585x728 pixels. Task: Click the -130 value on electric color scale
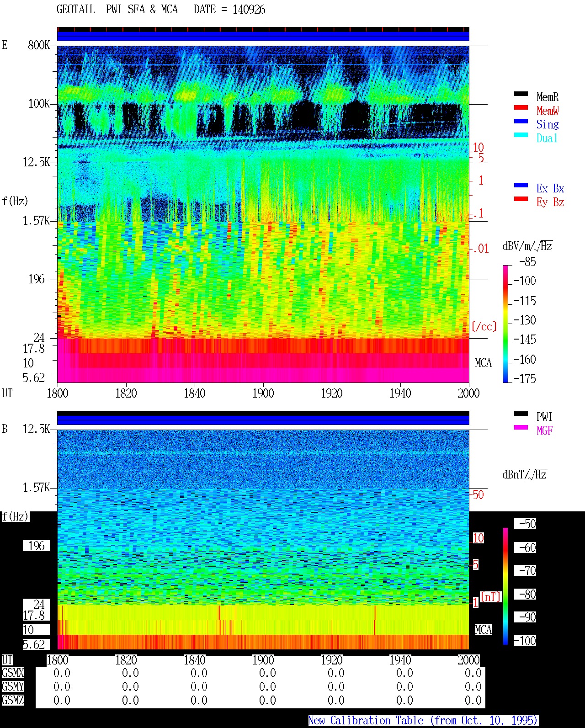[x=525, y=320]
